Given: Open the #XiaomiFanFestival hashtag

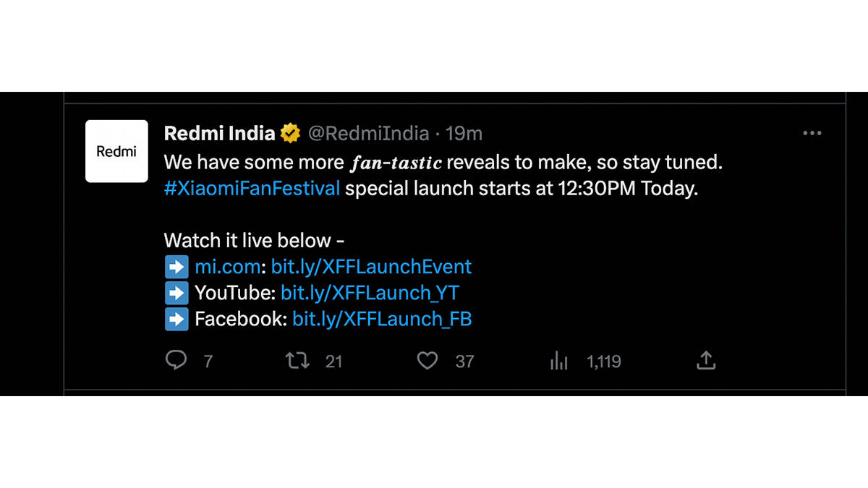Looking at the screenshot, I should [252, 189].
